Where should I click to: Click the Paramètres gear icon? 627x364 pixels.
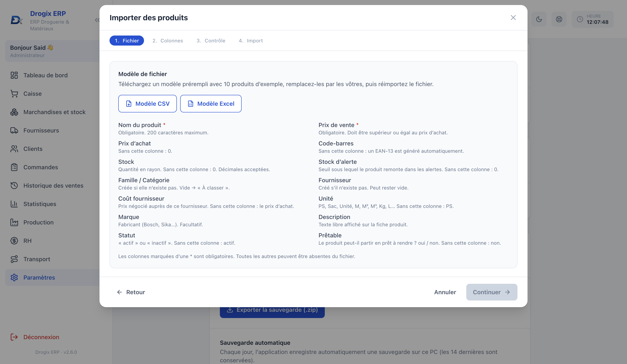[x=14, y=278]
